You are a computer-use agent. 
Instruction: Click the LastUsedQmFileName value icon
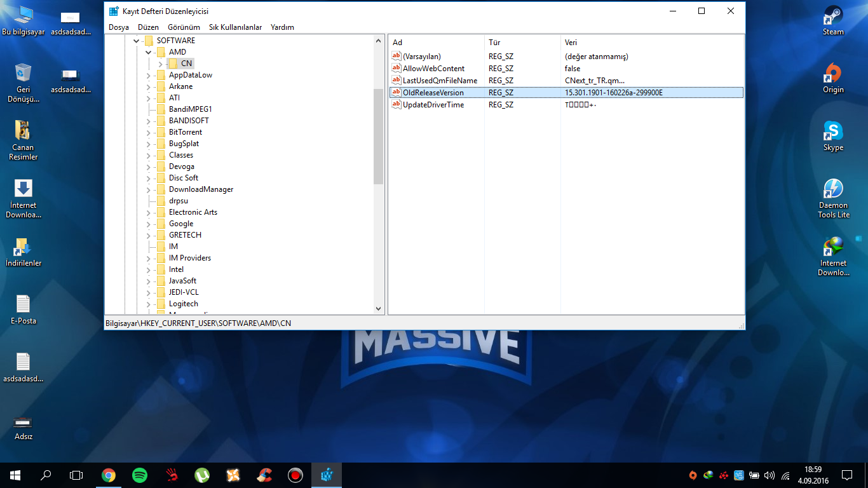[x=397, y=81]
